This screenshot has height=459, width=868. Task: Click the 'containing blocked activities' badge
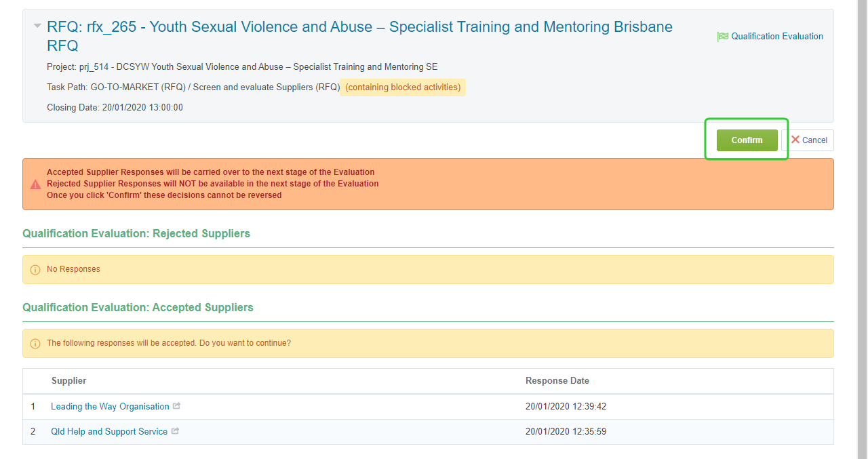coord(403,87)
